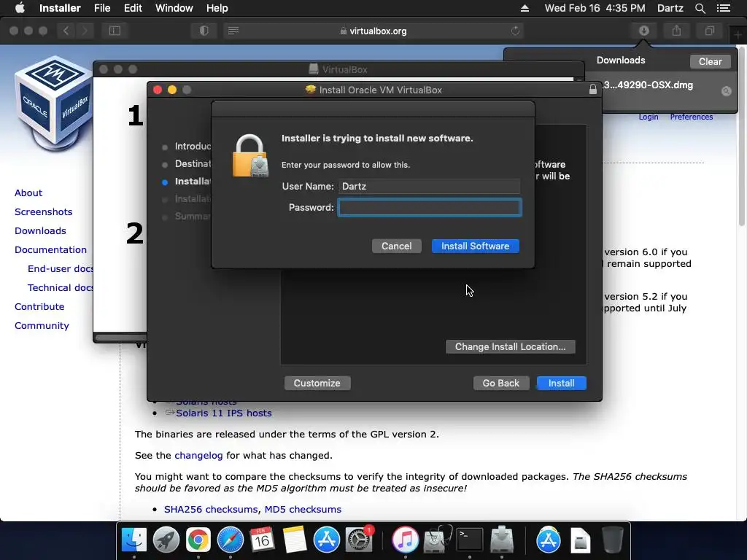The width and height of the screenshot is (747, 560).
Task: Click the SHA256 checksums link
Action: [211, 510]
